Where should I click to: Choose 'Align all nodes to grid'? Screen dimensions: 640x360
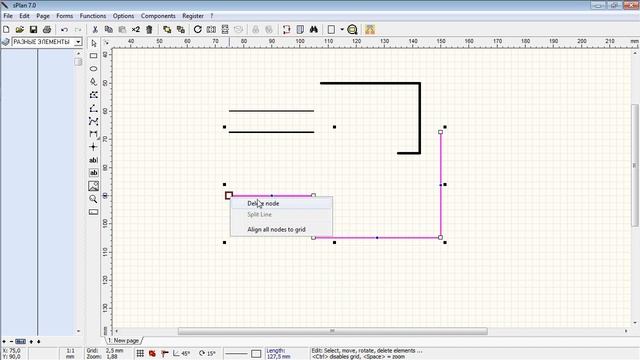(x=281, y=229)
